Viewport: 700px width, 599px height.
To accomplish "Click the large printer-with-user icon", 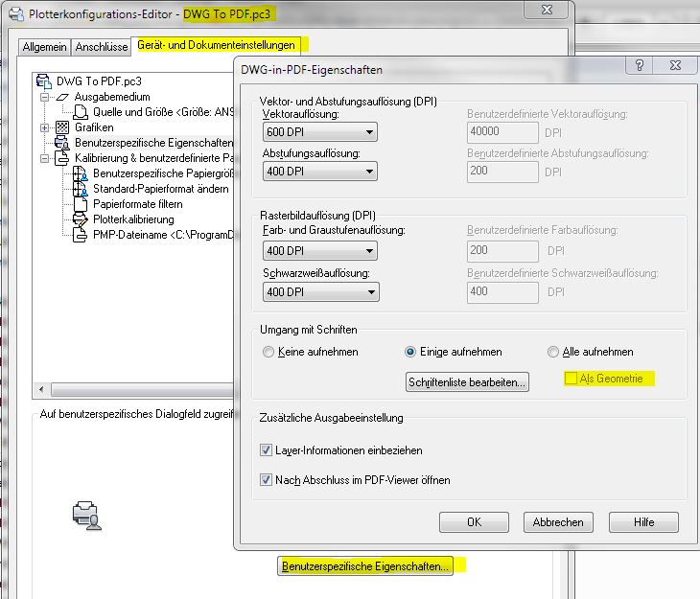I will [87, 516].
